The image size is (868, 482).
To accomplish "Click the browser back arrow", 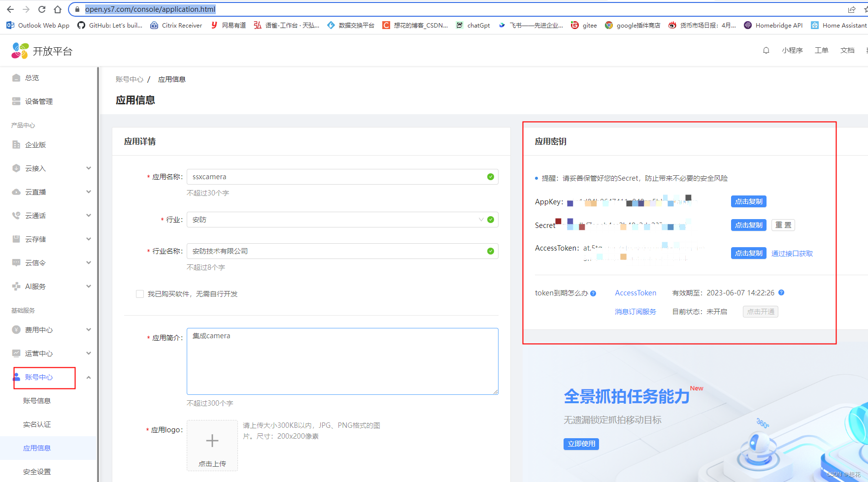I will [10, 9].
